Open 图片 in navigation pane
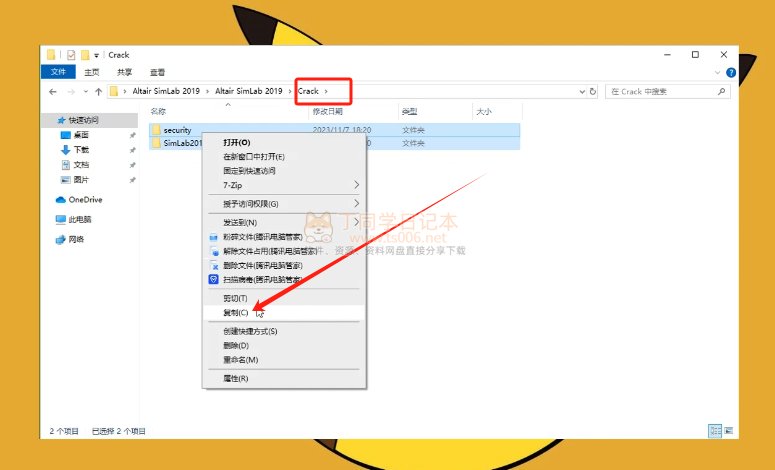The image size is (775, 470). tap(81, 179)
